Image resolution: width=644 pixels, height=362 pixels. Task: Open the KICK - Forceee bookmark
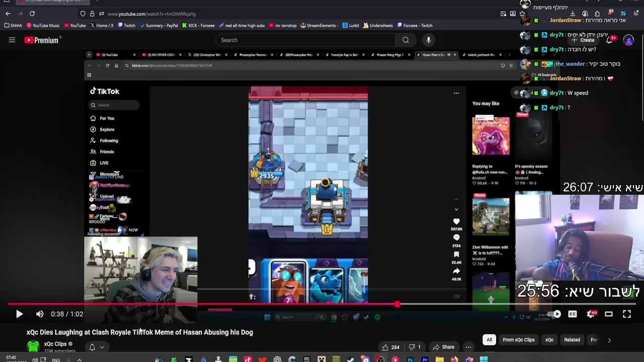click(198, 26)
